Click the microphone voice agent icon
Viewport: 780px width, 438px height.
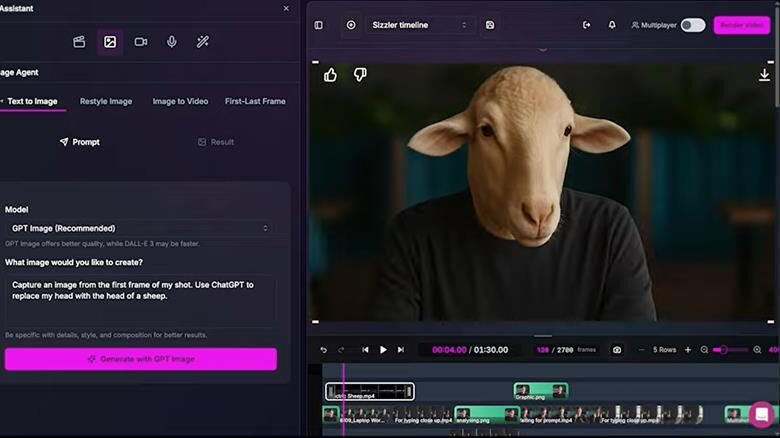click(x=172, y=42)
